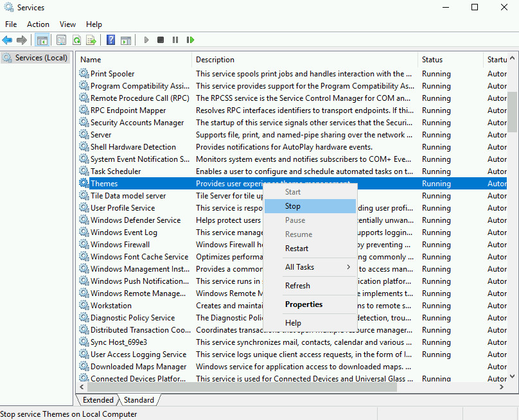Toggle the Show/Hide Console Tree icon

tap(42, 40)
